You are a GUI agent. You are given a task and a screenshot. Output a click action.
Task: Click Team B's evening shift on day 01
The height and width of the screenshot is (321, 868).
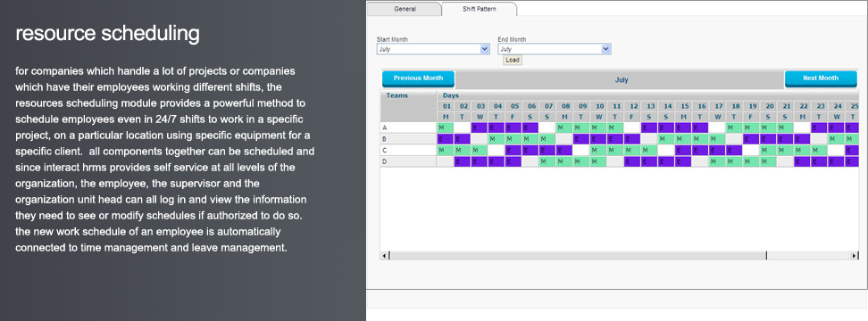pos(445,139)
